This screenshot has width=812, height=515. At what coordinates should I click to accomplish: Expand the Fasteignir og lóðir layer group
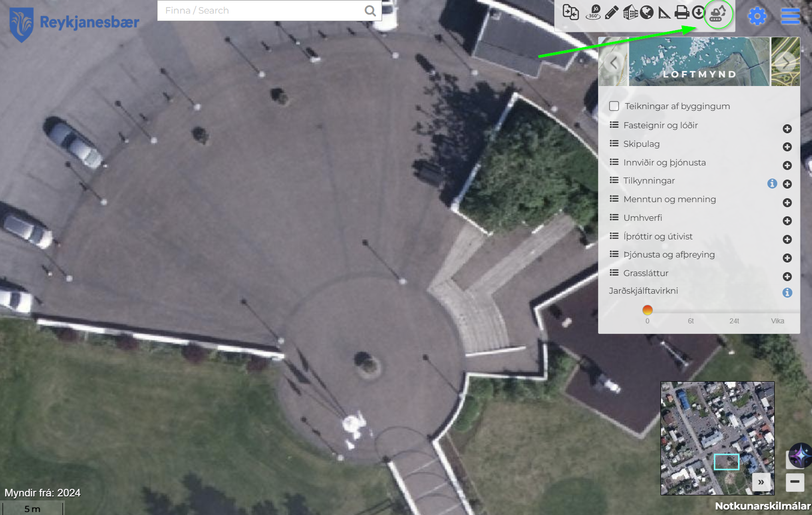coord(787,129)
